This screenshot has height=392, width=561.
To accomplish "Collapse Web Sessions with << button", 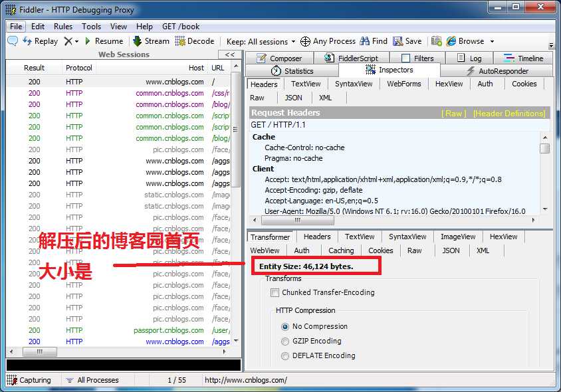I will 230,54.
